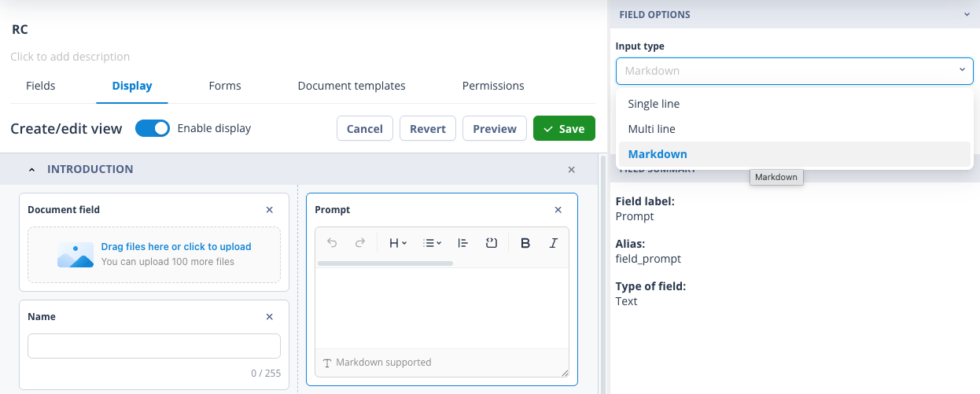Open the heading style dropdown

pos(398,243)
